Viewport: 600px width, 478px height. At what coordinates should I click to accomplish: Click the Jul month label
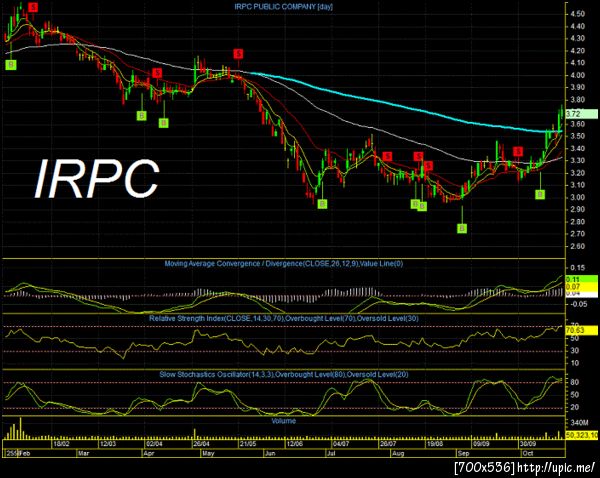click(x=331, y=453)
